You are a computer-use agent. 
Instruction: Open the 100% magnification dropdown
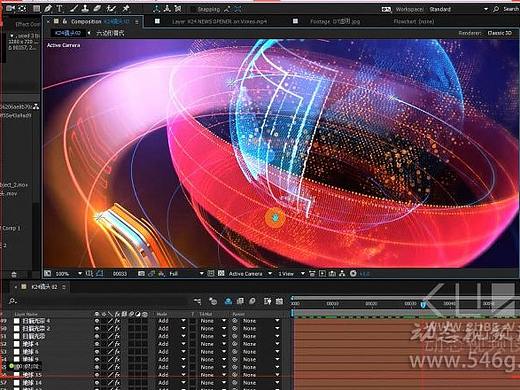(68, 274)
